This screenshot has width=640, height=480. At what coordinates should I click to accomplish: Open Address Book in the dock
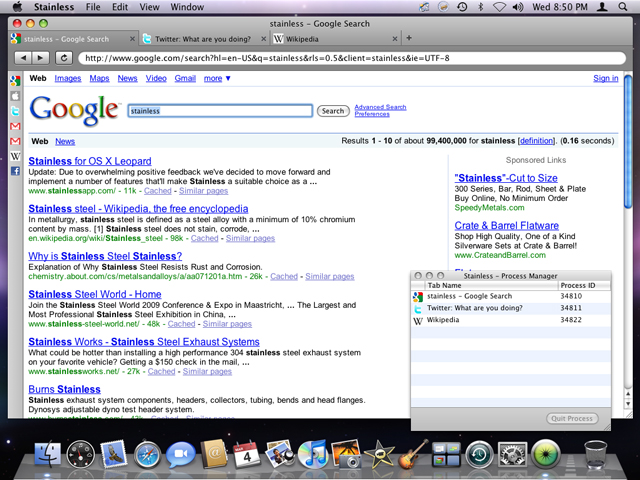[214, 454]
